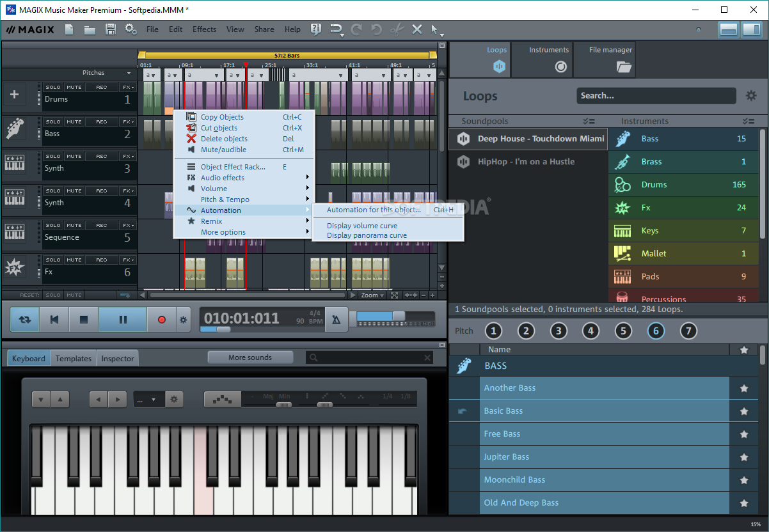Choose Display volume curve

(x=362, y=226)
